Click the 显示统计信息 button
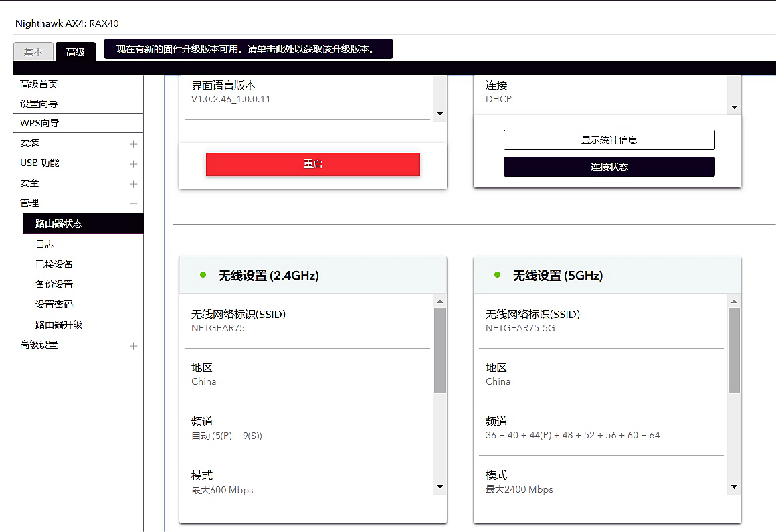 (x=609, y=140)
